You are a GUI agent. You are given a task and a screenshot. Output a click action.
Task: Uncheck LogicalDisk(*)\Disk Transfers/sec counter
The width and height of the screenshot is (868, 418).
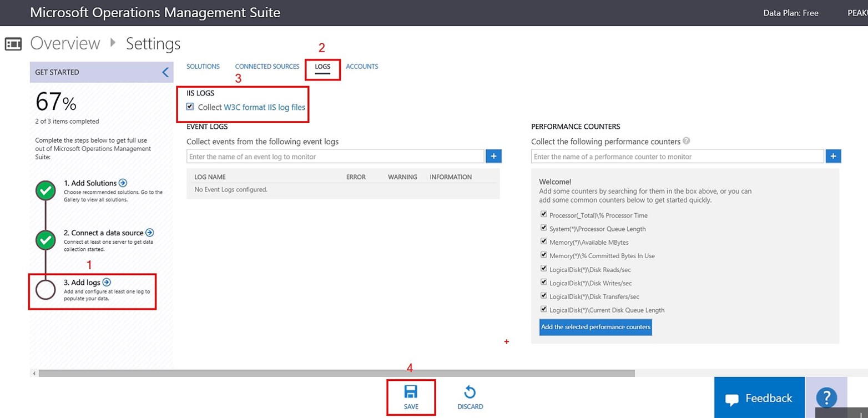pyautogui.click(x=544, y=295)
